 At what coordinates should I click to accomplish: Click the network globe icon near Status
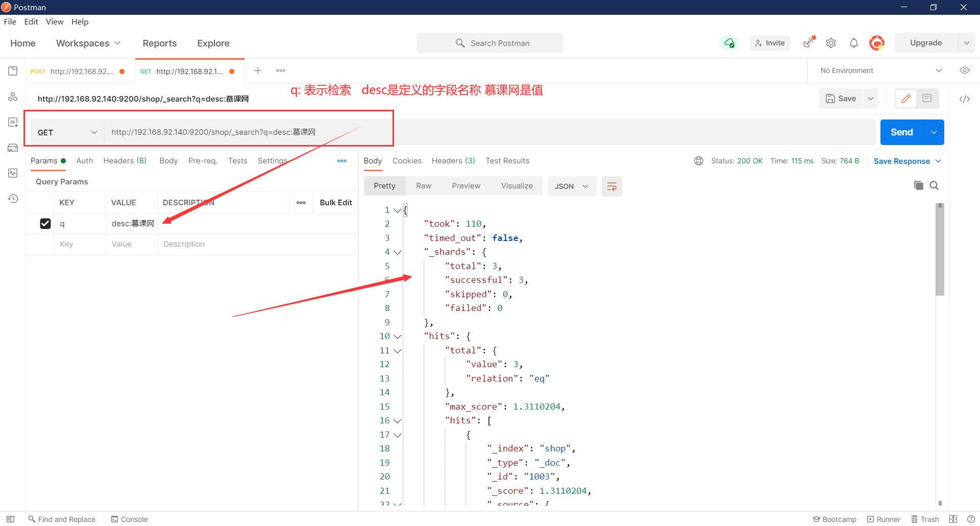[x=699, y=161]
